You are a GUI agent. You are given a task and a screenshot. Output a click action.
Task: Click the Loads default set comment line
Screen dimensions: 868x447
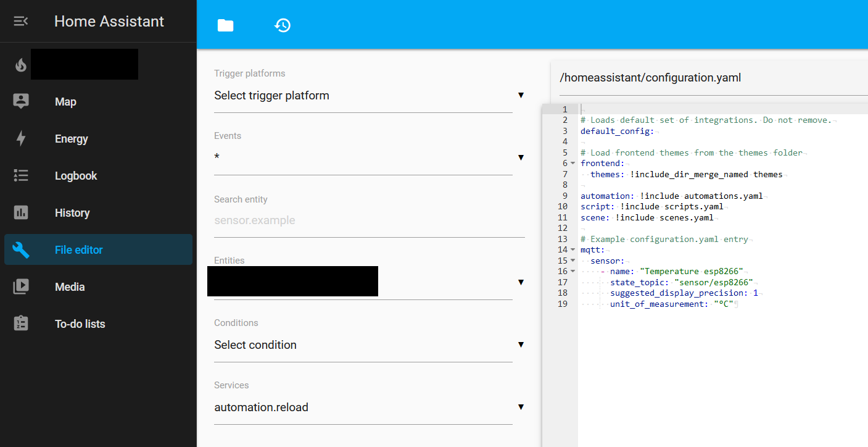tap(706, 120)
